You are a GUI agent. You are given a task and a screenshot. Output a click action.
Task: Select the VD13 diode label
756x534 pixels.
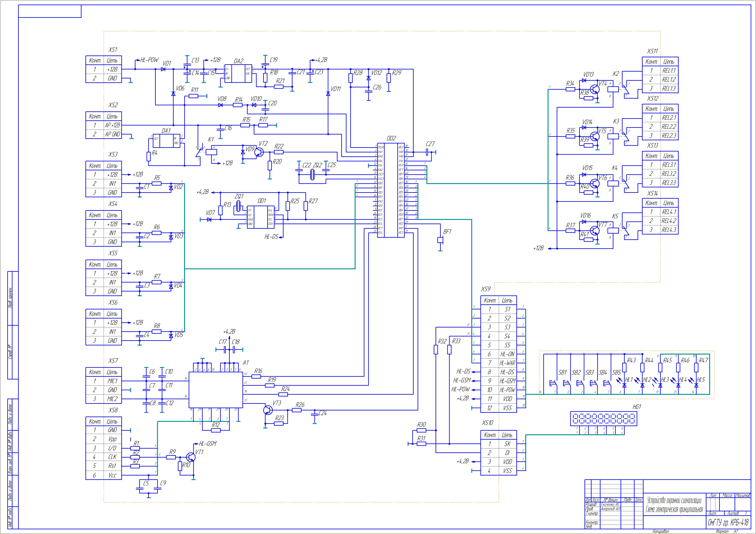tap(588, 74)
